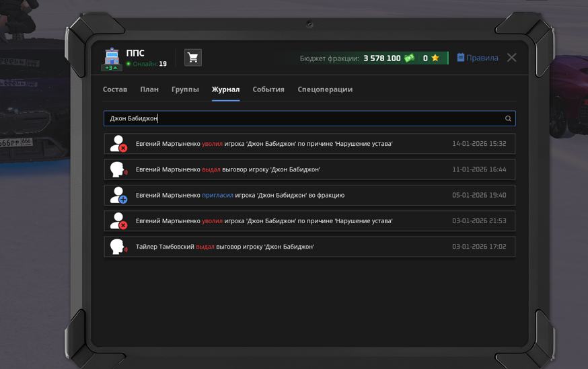
Task: Click the yellow star rating icon
Action: (x=435, y=58)
